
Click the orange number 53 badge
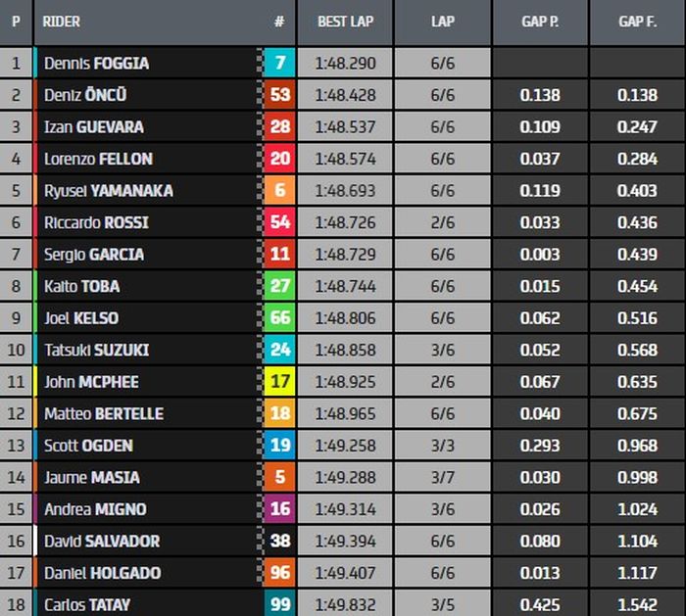click(279, 95)
